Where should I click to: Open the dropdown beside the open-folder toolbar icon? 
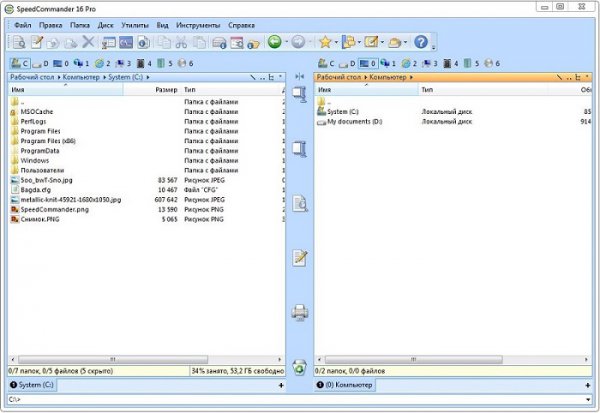coord(405,42)
